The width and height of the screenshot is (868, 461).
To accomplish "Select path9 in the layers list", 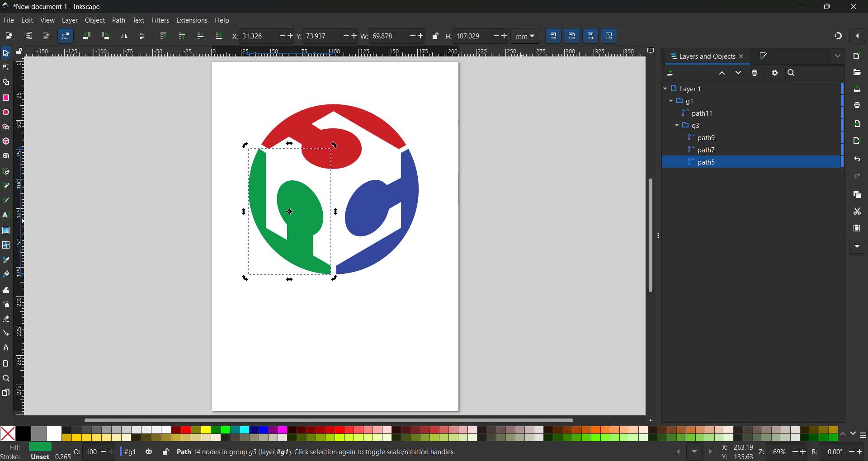I will 752,137.
